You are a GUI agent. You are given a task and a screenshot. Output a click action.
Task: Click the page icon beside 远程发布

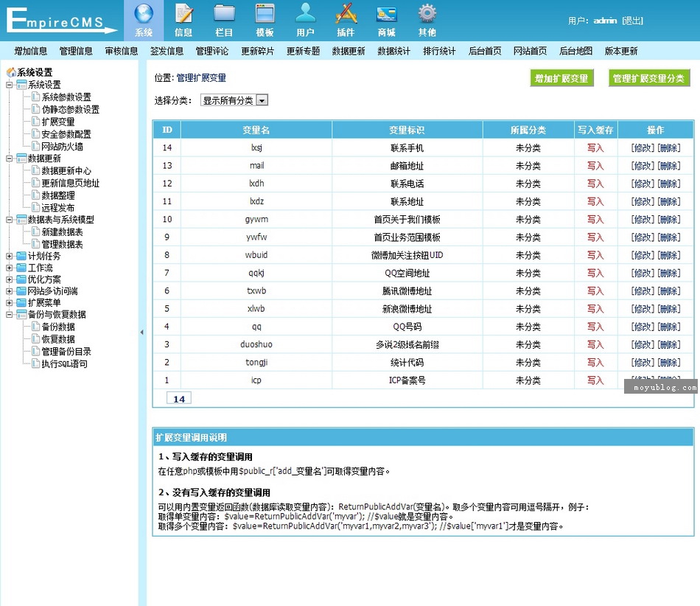tap(35, 207)
